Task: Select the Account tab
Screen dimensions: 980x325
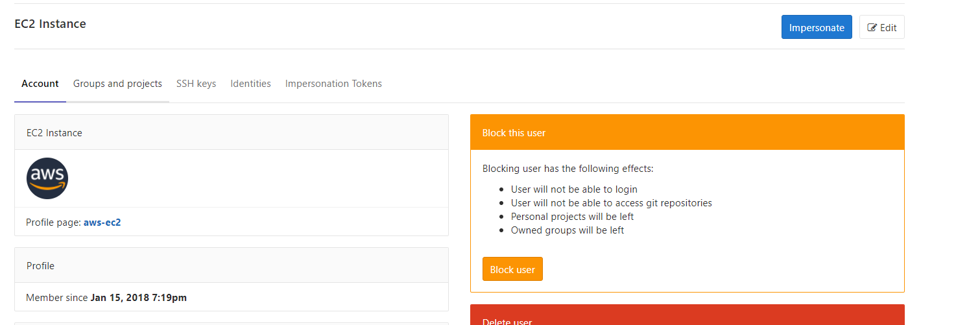Action: (x=40, y=84)
